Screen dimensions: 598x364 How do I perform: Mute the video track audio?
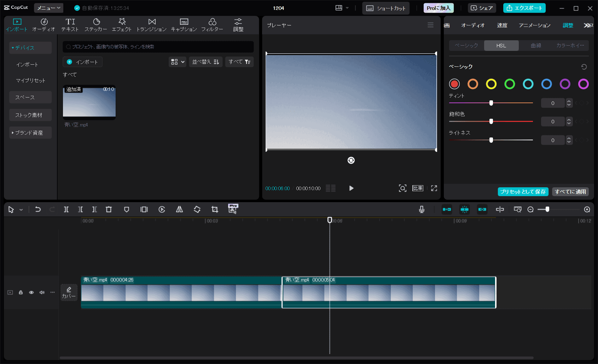[42, 292]
